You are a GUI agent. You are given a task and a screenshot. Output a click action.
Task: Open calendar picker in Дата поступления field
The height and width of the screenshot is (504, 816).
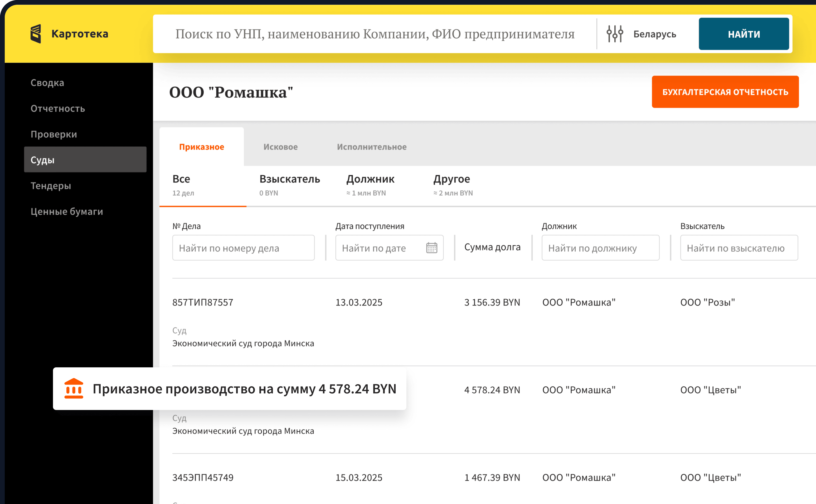click(x=431, y=248)
